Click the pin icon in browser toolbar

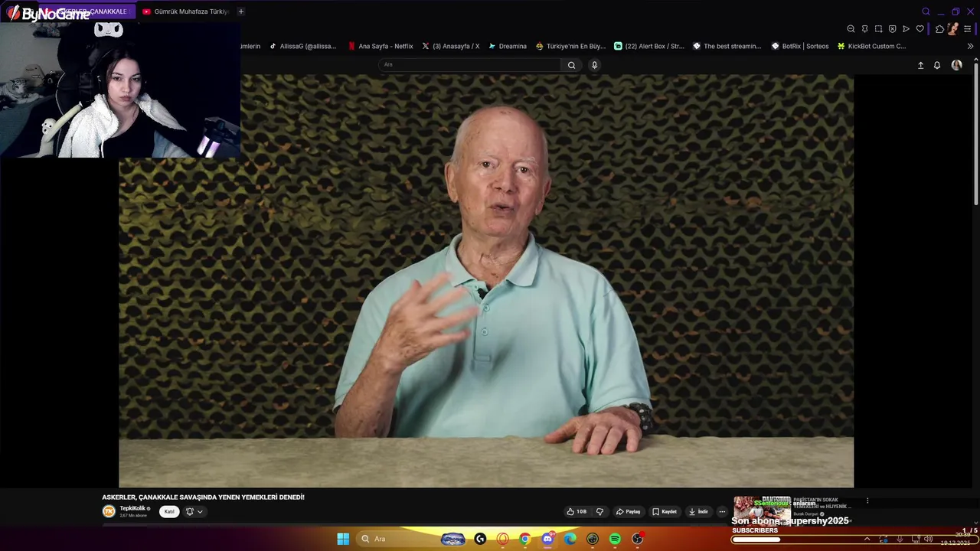click(864, 29)
